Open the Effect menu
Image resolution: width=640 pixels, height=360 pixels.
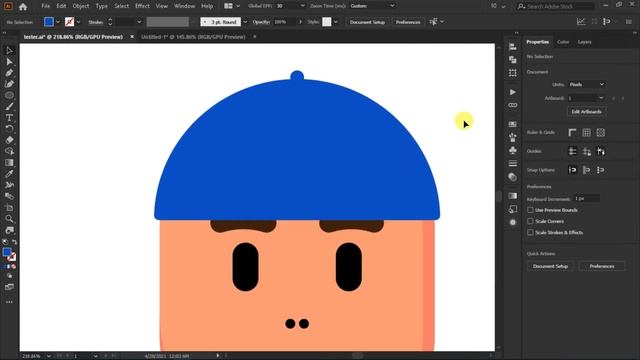click(142, 6)
